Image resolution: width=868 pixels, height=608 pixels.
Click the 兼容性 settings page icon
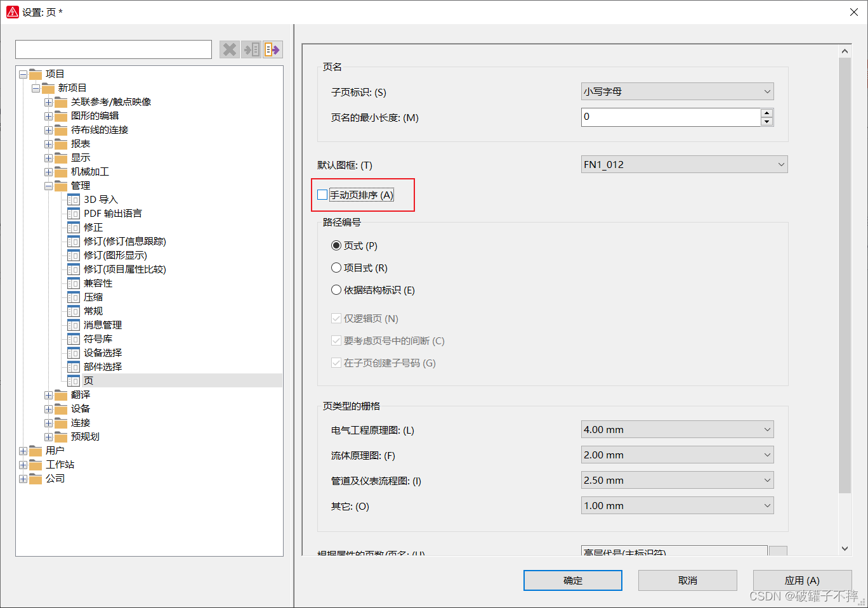74,283
